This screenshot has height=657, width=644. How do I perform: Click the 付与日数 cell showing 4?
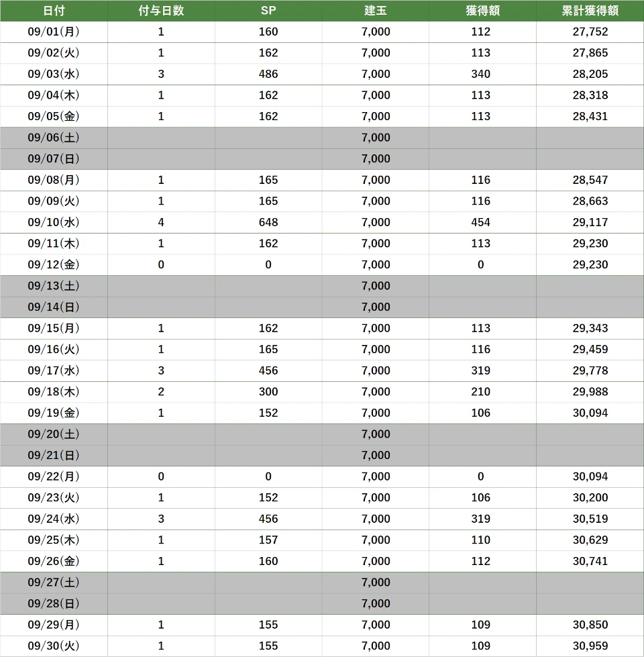(161, 222)
